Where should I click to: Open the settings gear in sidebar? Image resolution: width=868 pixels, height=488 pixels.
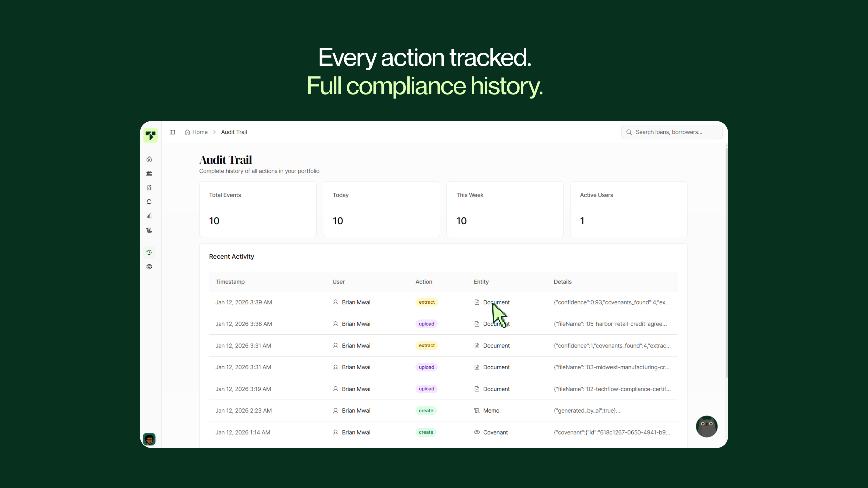149,267
